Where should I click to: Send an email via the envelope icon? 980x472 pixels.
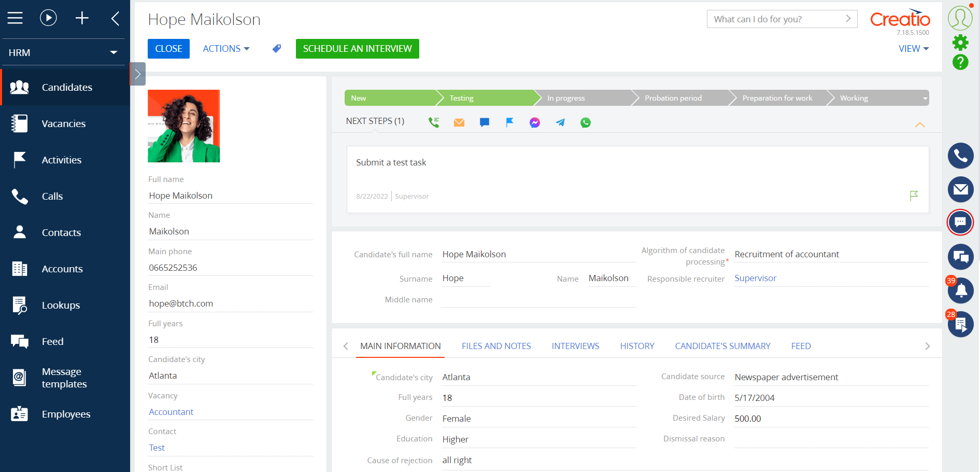(459, 122)
